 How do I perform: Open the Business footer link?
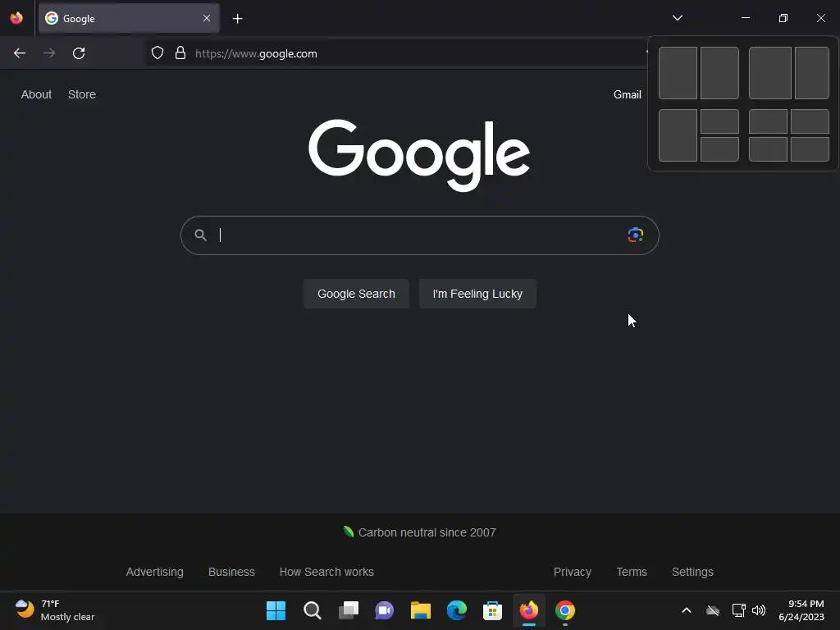pos(231,572)
